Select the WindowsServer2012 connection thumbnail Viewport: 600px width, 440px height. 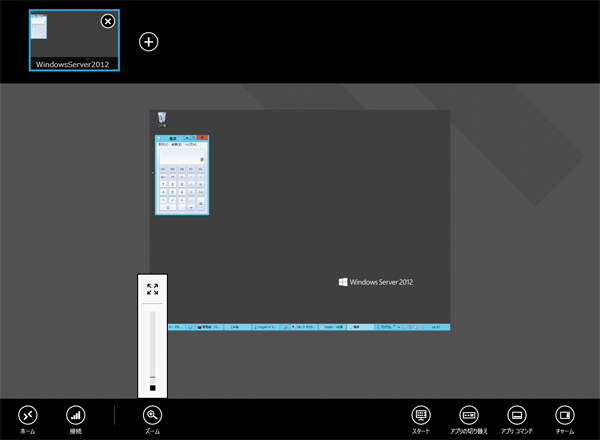click(74, 40)
